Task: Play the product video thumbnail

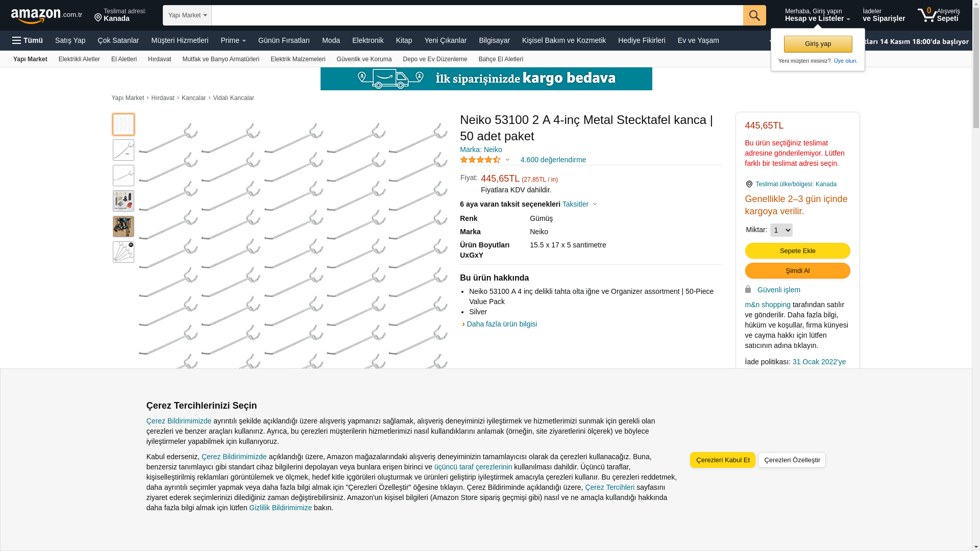Action: [124, 252]
